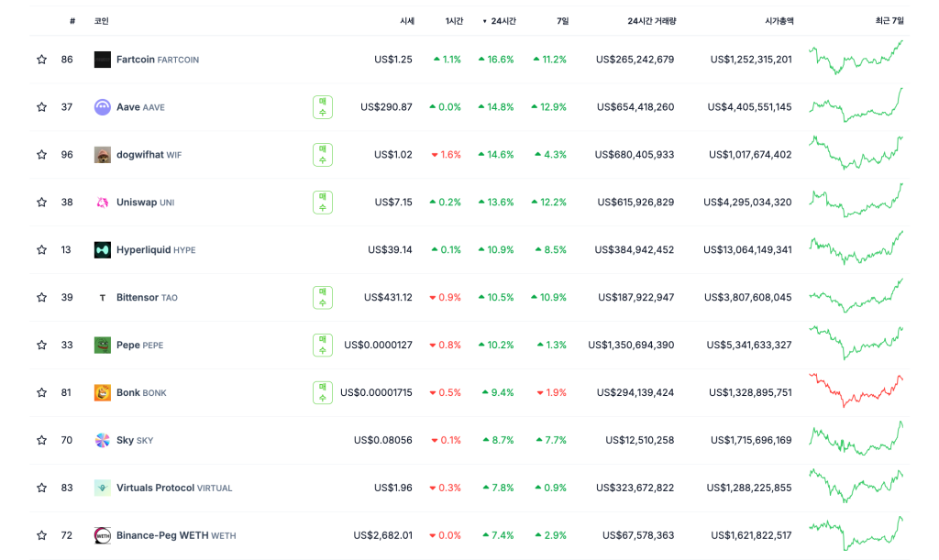Open the Virtuals Protocol VIRTUAL link
Viewport: 939px width, 560px height.
coord(174,488)
